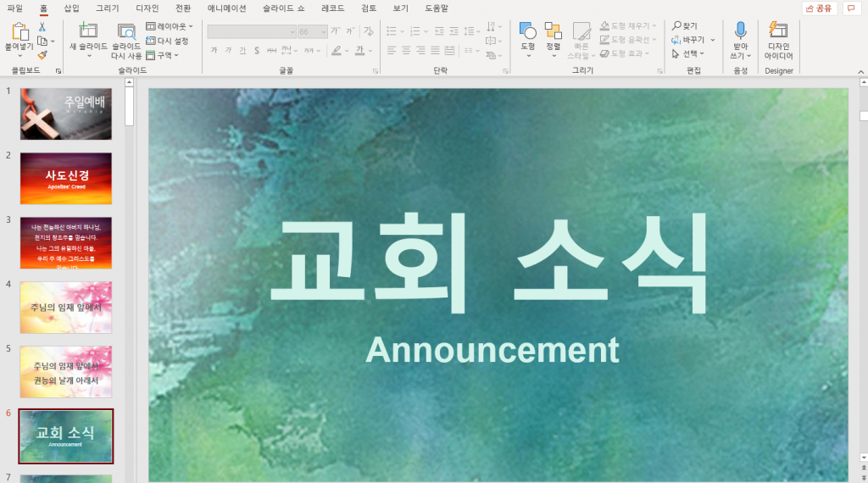Viewport: 868px width, 483px height.
Task: Open Shape Fill (도형 채우기) dropdown
Action: (x=628, y=26)
